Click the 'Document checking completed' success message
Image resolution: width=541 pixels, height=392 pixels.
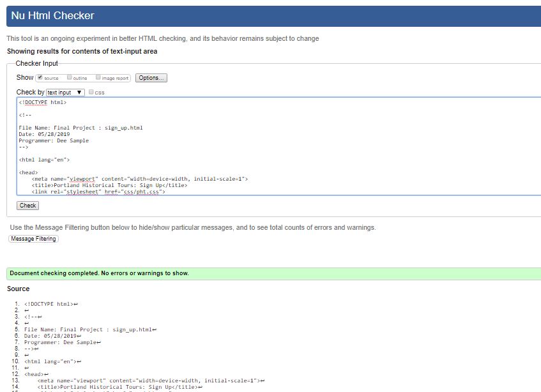pos(273,273)
